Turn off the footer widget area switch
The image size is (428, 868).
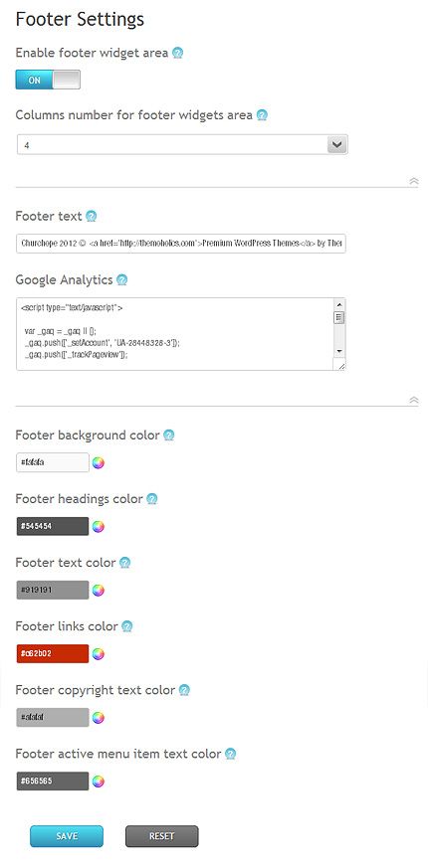coord(48,80)
